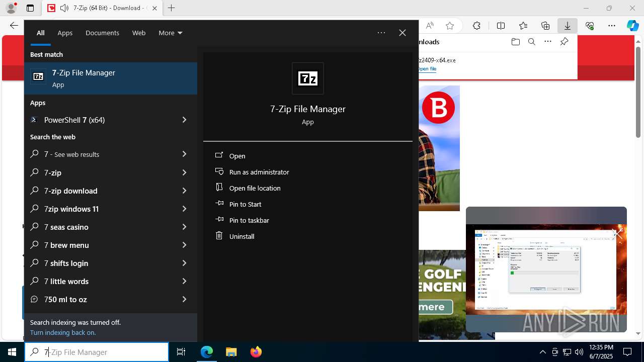Open Edge tab actions menu icon
The image size is (644, 362).
[30, 8]
